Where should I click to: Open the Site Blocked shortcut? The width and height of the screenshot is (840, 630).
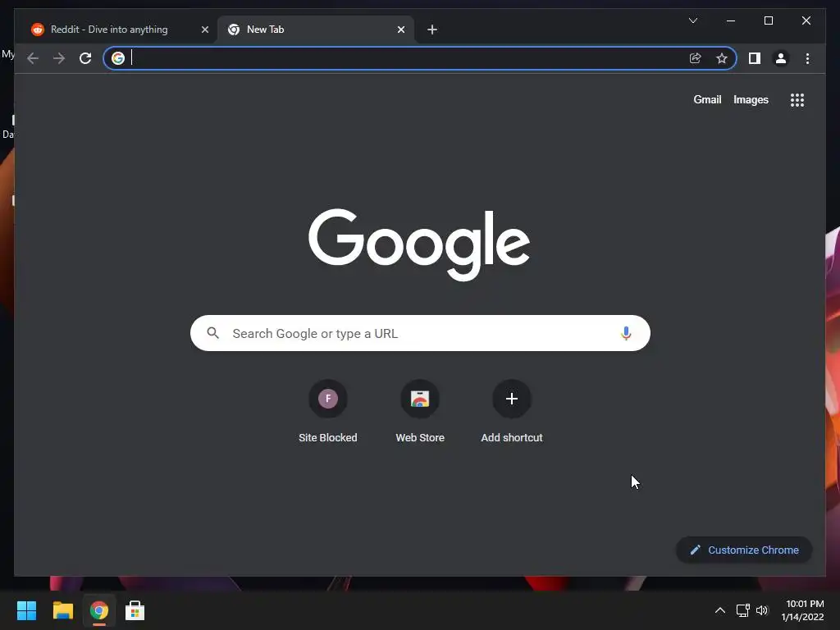(x=328, y=412)
